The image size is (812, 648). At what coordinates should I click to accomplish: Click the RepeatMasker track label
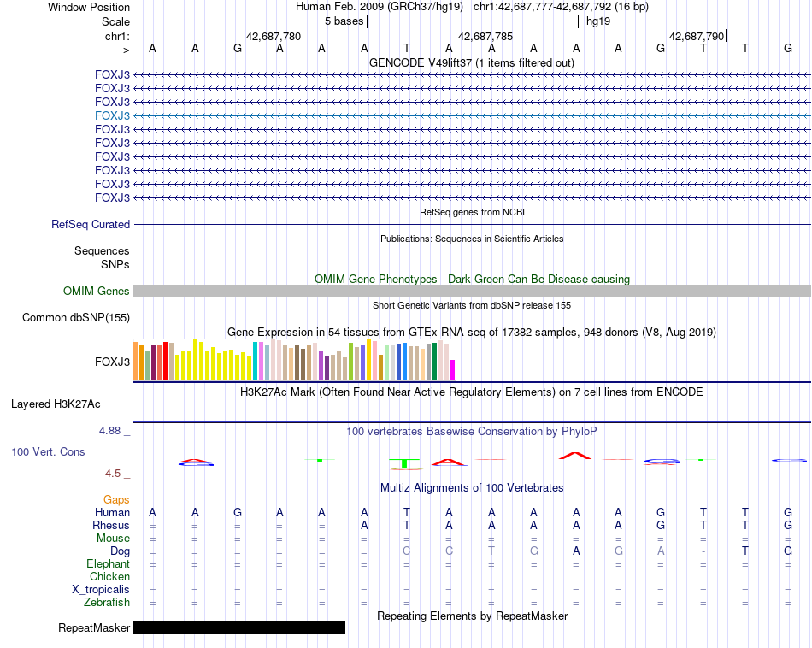(x=94, y=627)
